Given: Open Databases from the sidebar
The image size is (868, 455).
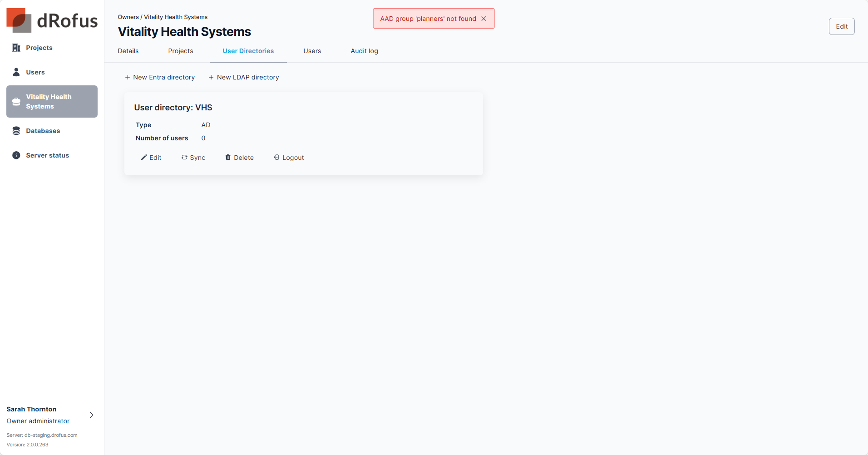Looking at the screenshot, I should point(52,131).
